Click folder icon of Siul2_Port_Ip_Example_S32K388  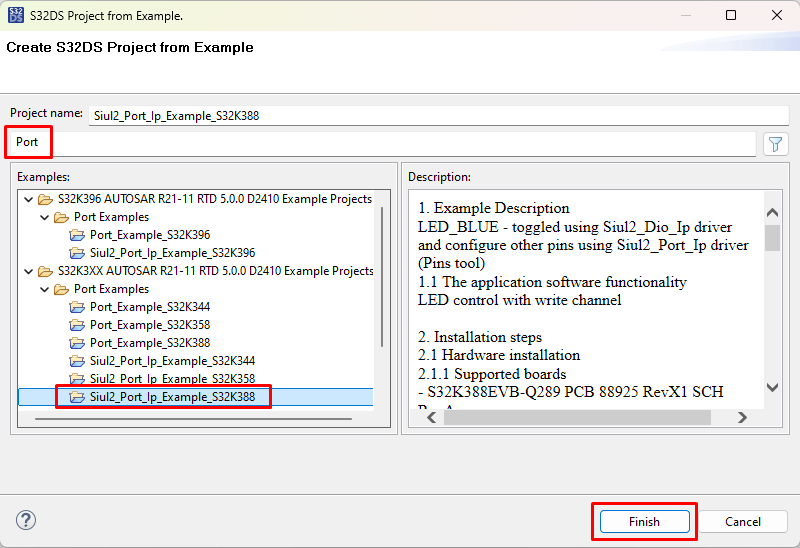[x=77, y=397]
